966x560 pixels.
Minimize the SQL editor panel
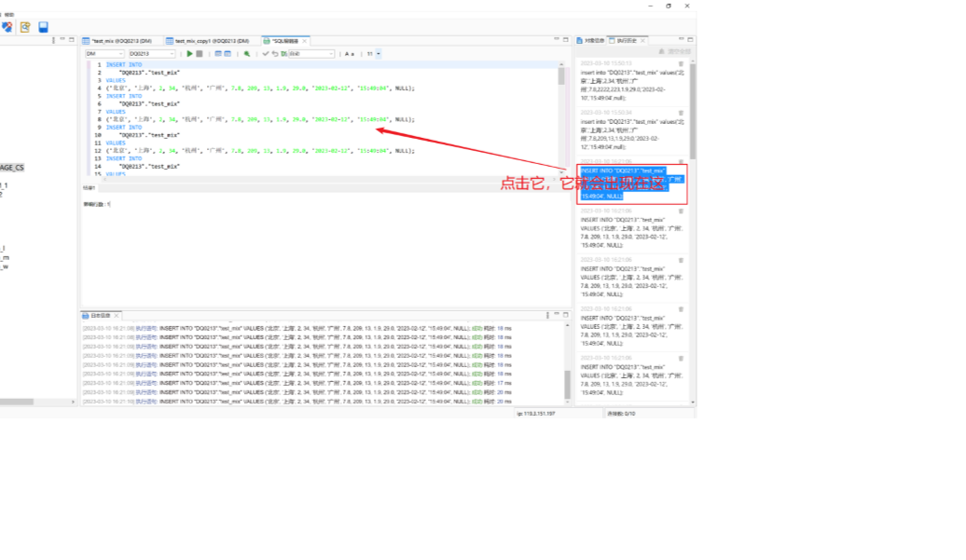click(x=557, y=39)
